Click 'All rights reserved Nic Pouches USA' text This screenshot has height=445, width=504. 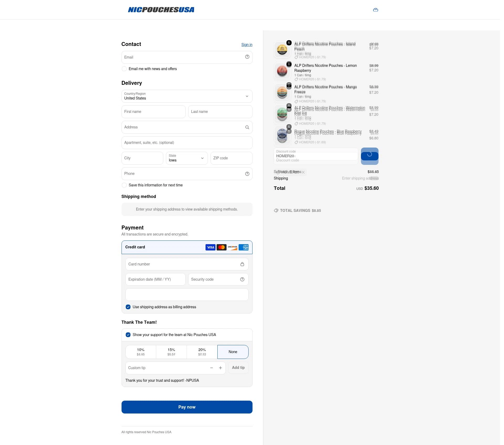coord(146,432)
